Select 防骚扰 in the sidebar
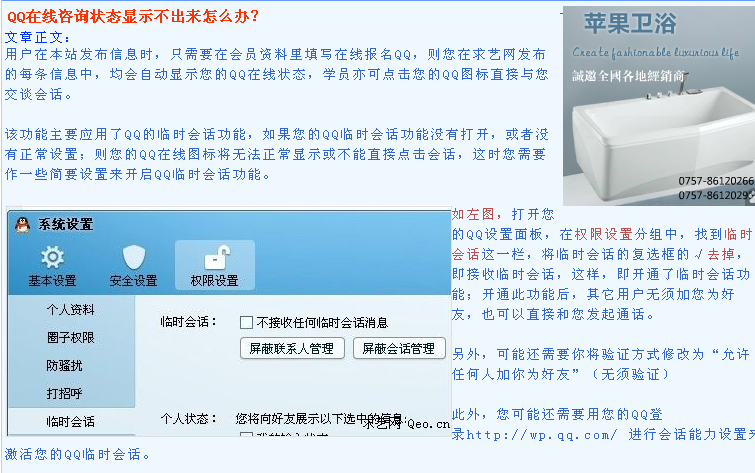This screenshot has height=473, width=755. 65,366
